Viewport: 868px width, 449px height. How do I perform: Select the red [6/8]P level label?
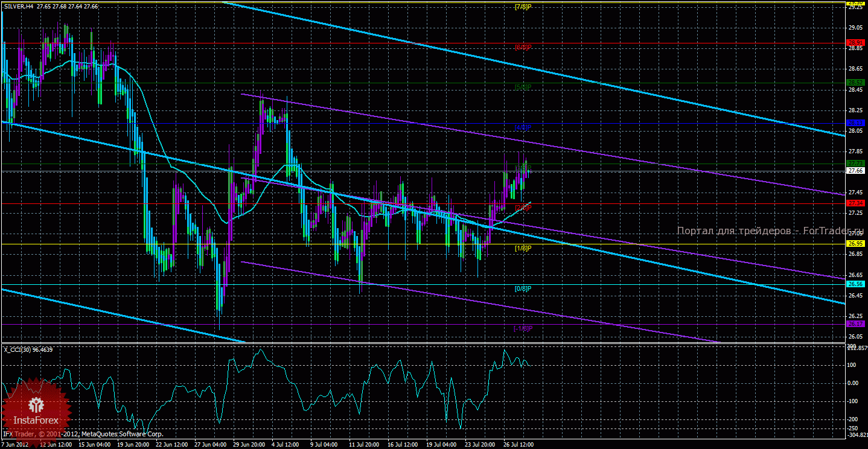pos(523,47)
